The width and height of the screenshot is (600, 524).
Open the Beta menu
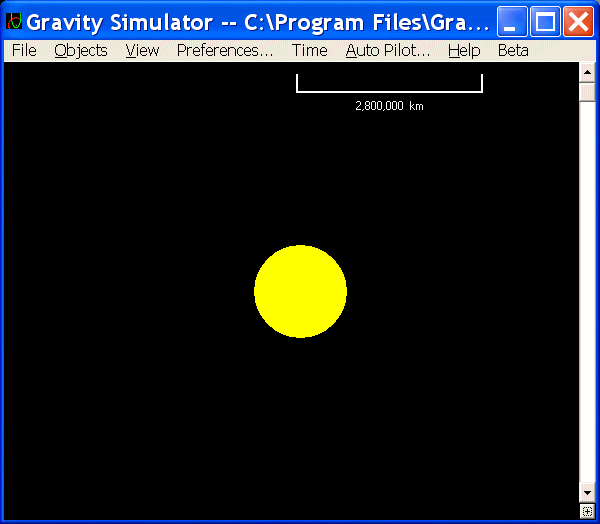513,51
